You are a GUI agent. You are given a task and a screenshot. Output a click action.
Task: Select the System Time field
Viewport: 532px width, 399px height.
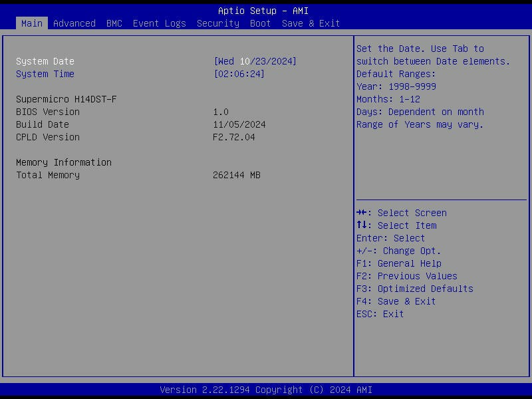(x=44, y=73)
